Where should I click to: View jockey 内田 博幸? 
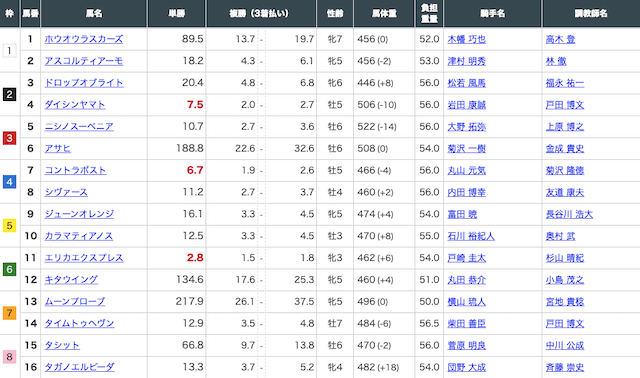click(x=467, y=192)
